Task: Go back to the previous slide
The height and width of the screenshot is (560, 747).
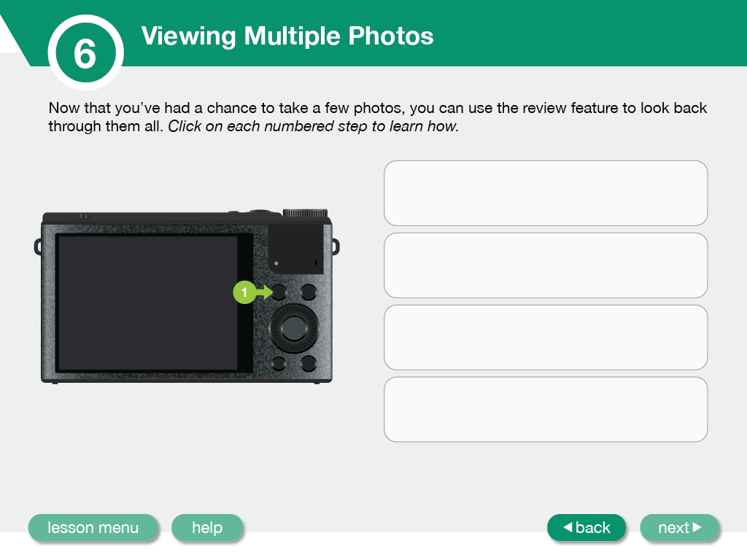Action: 587,528
